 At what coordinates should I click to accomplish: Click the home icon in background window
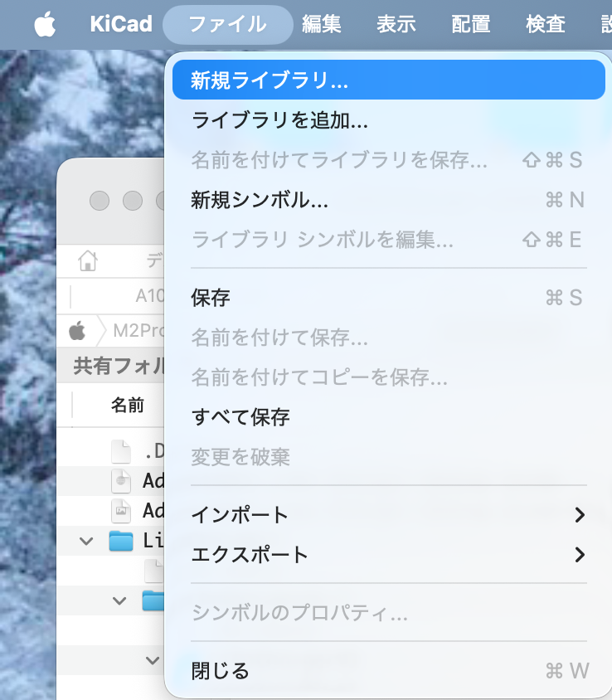(88, 260)
